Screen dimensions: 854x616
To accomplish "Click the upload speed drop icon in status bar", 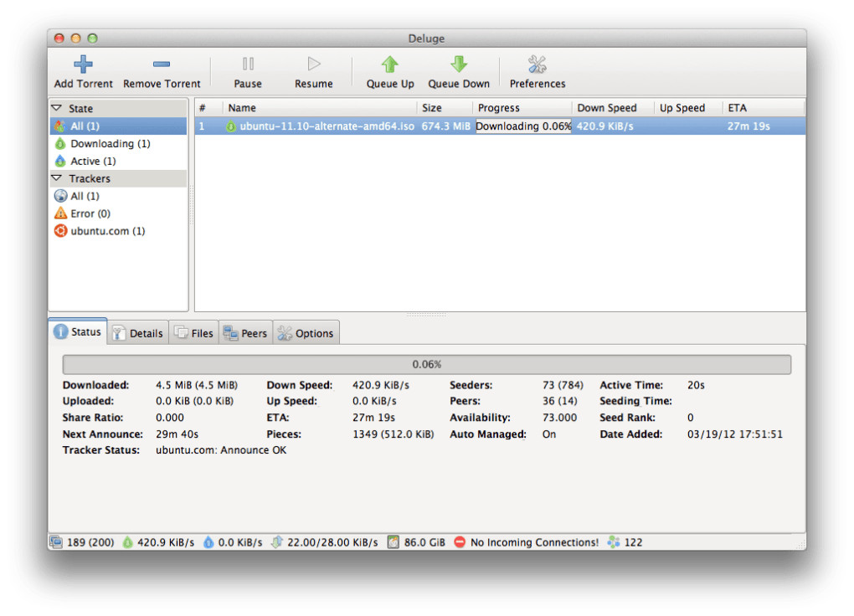I will pyautogui.click(x=208, y=542).
